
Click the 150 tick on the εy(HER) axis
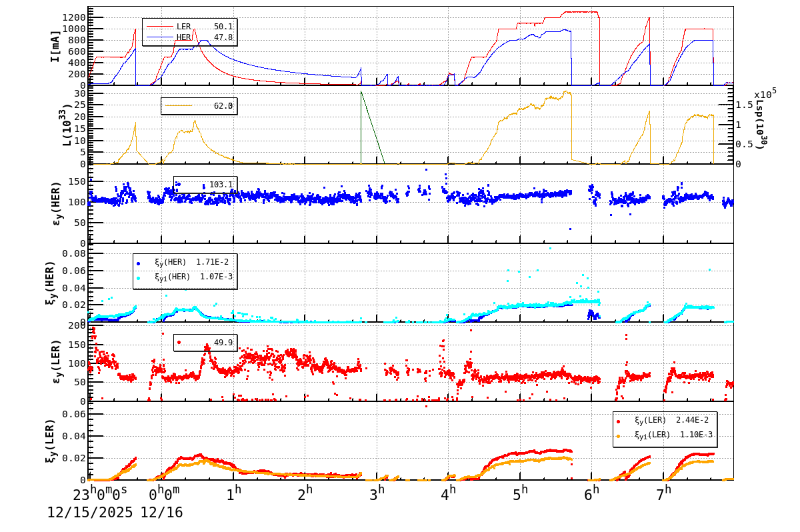tap(76, 181)
